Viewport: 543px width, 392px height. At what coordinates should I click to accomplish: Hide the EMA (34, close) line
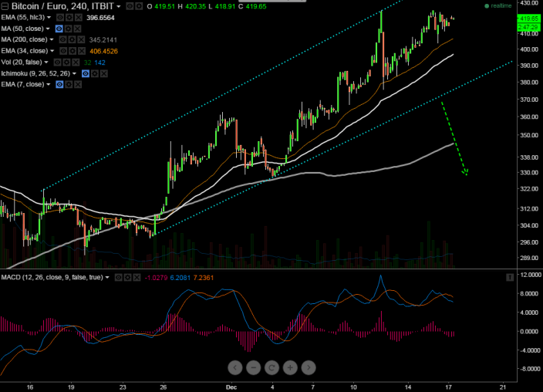pos(63,51)
